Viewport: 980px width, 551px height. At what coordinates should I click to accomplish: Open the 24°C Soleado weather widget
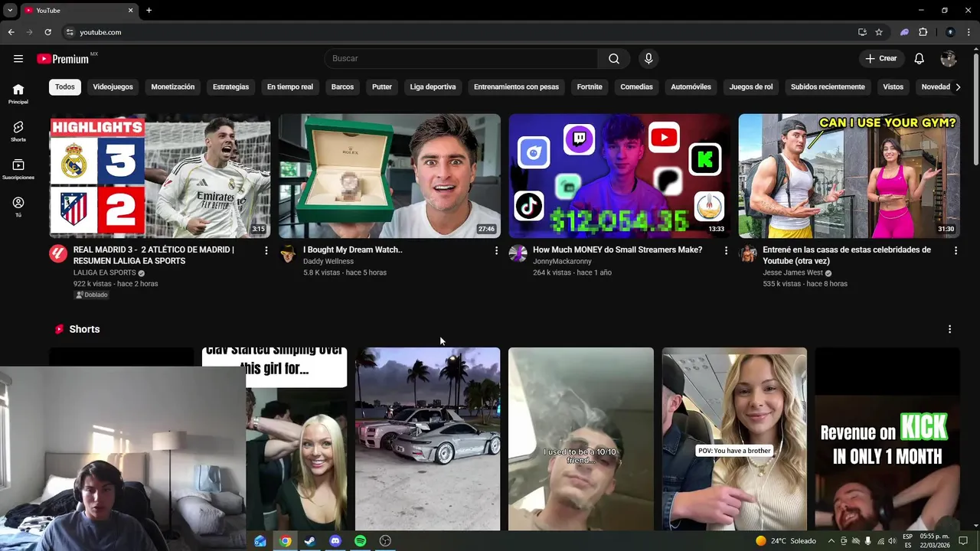point(786,541)
